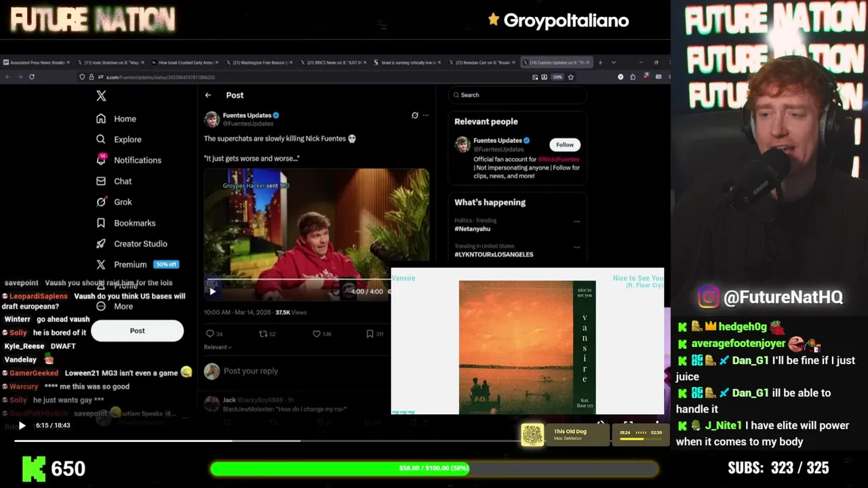
Task: Open the three-dot menu on the post
Action: click(426, 115)
